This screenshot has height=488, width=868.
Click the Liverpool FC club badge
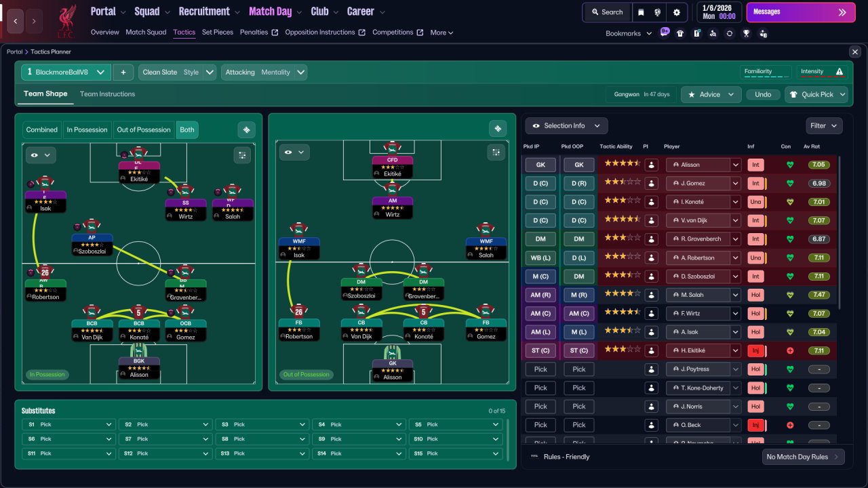[66, 20]
